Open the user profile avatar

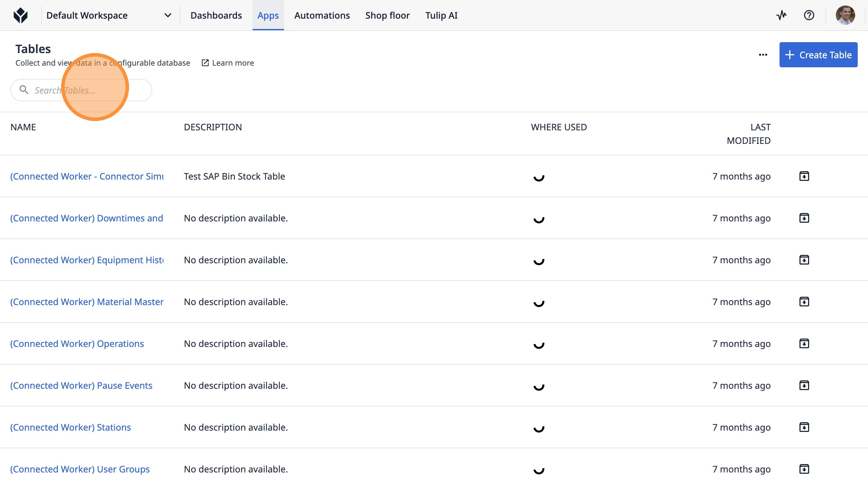[x=845, y=15]
